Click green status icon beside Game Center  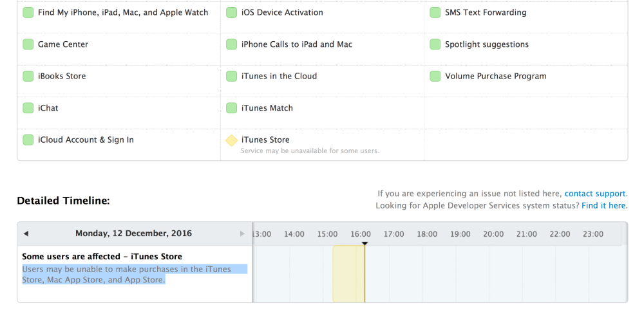(x=28, y=44)
